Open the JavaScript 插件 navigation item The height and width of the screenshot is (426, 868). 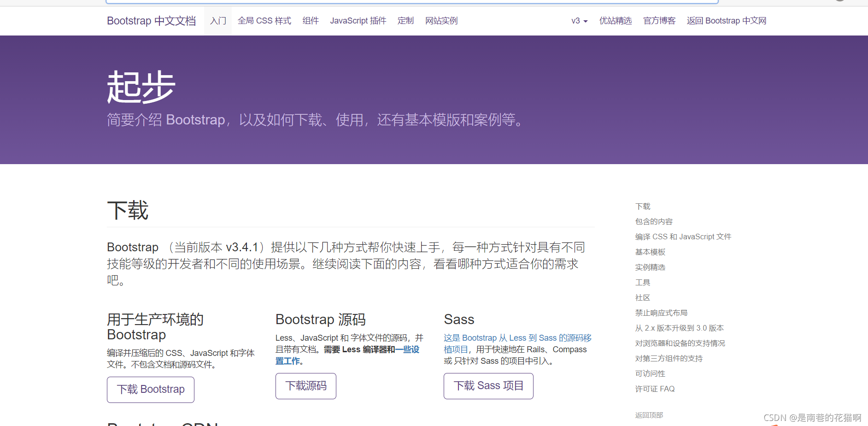(358, 21)
